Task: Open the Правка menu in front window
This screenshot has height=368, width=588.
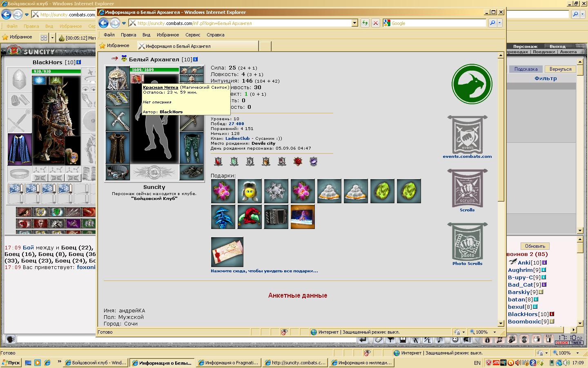Action: [x=128, y=35]
